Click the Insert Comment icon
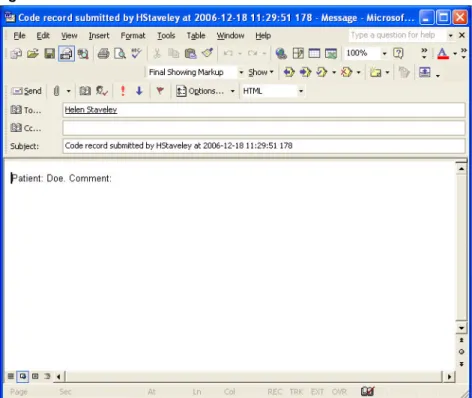 [x=376, y=72]
